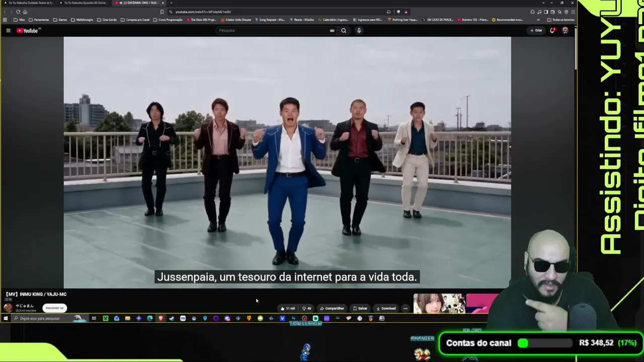644x362 pixels.
Task: Like the video with 11 mil likes
Action: (x=288, y=309)
